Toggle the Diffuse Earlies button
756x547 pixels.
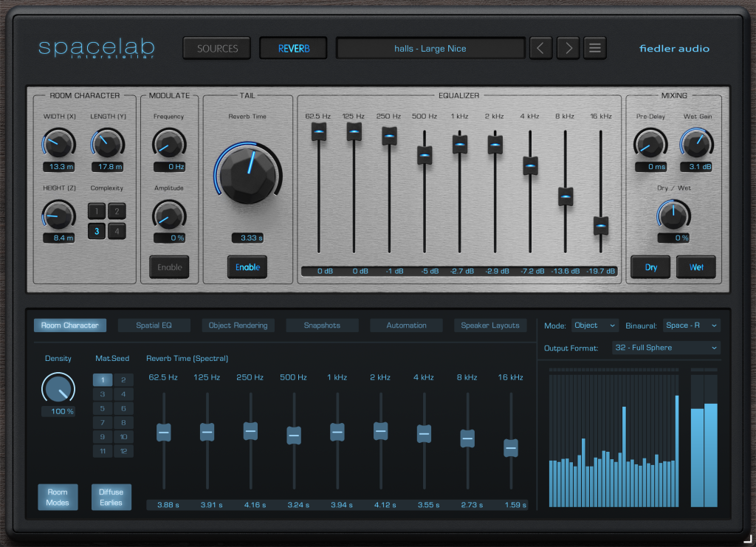tap(111, 497)
